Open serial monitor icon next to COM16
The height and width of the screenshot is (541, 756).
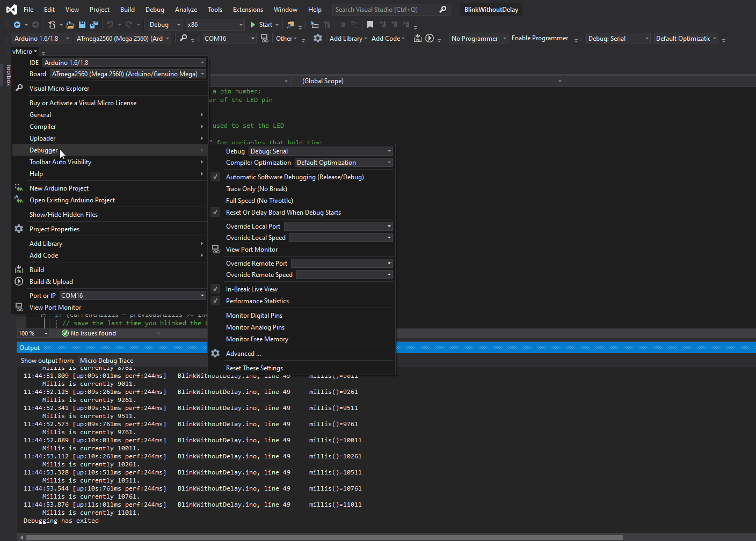tap(264, 38)
